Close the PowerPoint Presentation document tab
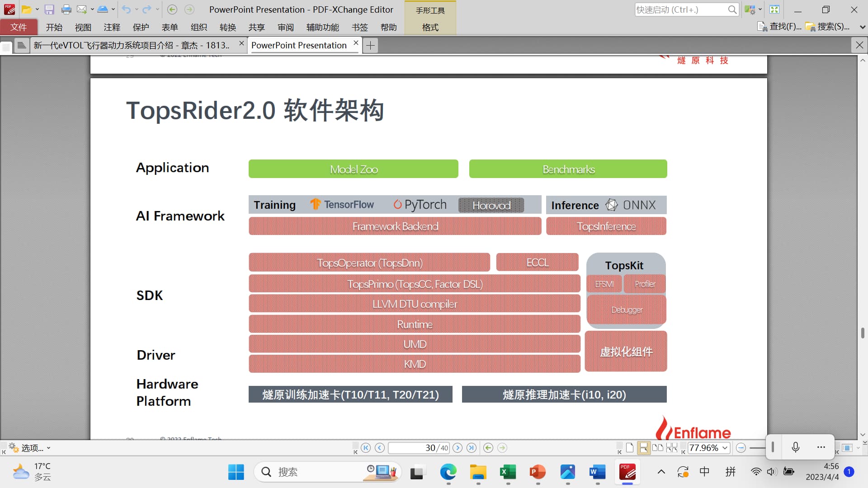The height and width of the screenshot is (488, 868). 356,43
